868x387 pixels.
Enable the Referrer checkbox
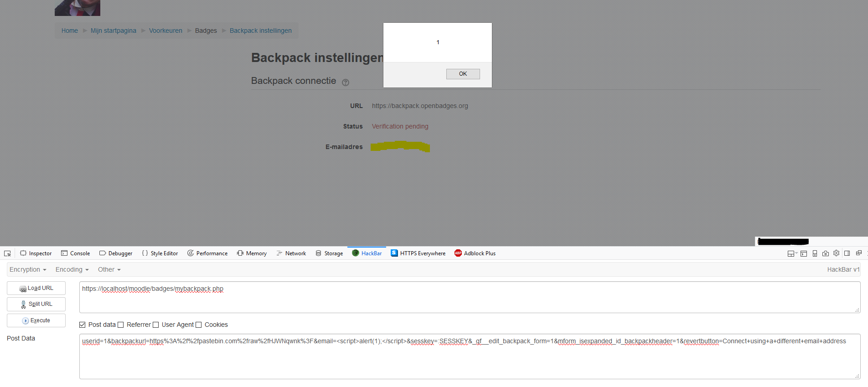(121, 325)
